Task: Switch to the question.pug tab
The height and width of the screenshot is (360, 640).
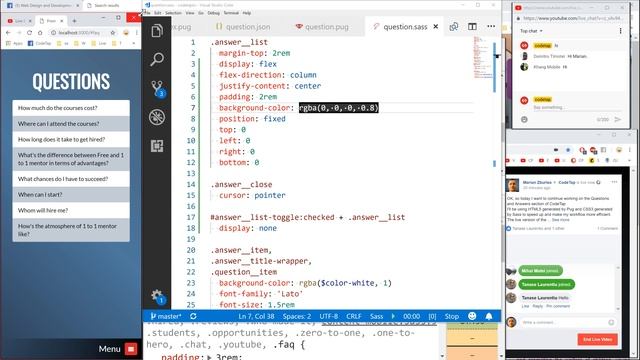Action: coord(322,27)
